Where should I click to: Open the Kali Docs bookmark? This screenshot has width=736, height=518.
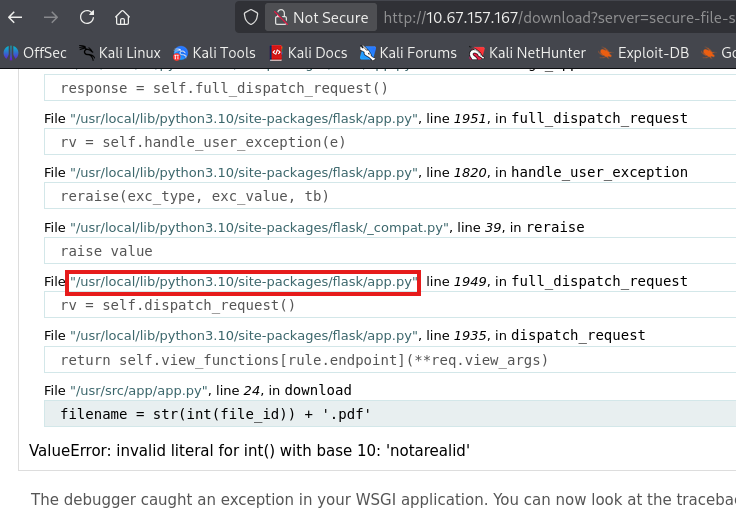308,52
